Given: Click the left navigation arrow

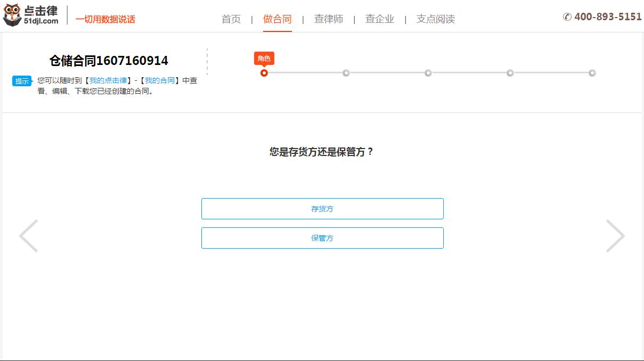Looking at the screenshot, I should [29, 235].
